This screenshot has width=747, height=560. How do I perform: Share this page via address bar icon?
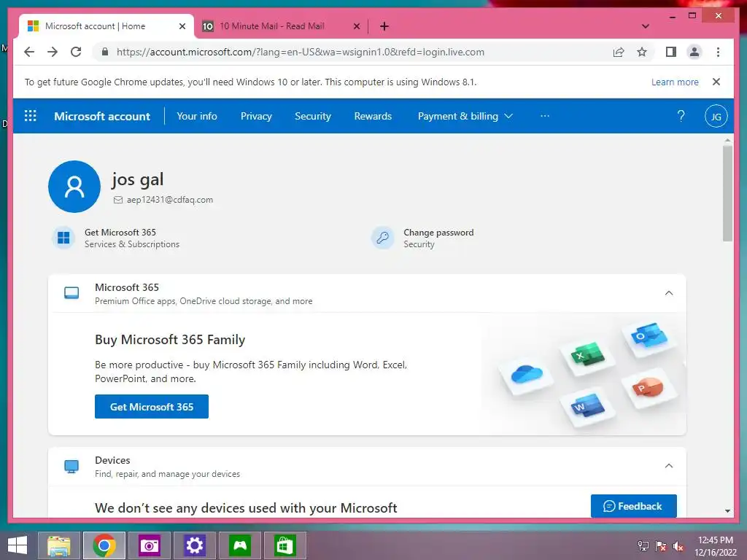[x=619, y=52]
